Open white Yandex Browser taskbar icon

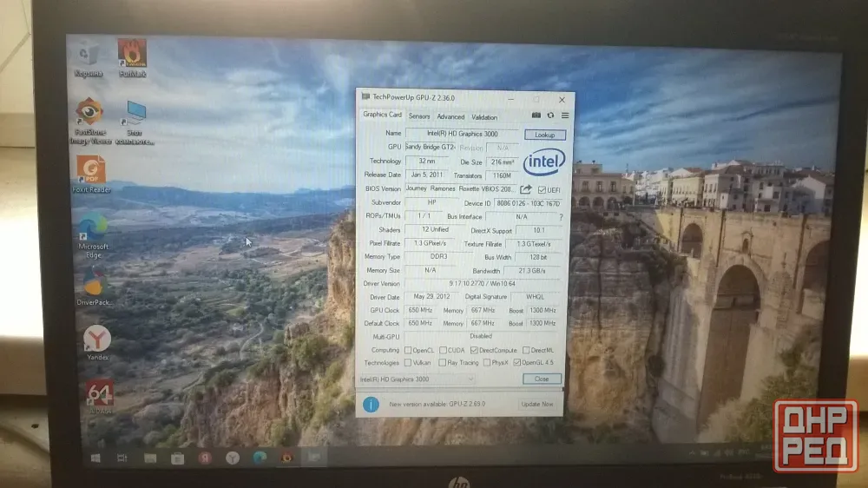(x=233, y=458)
